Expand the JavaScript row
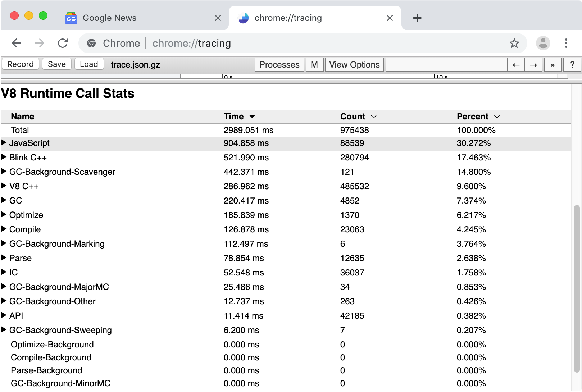 pos(4,143)
